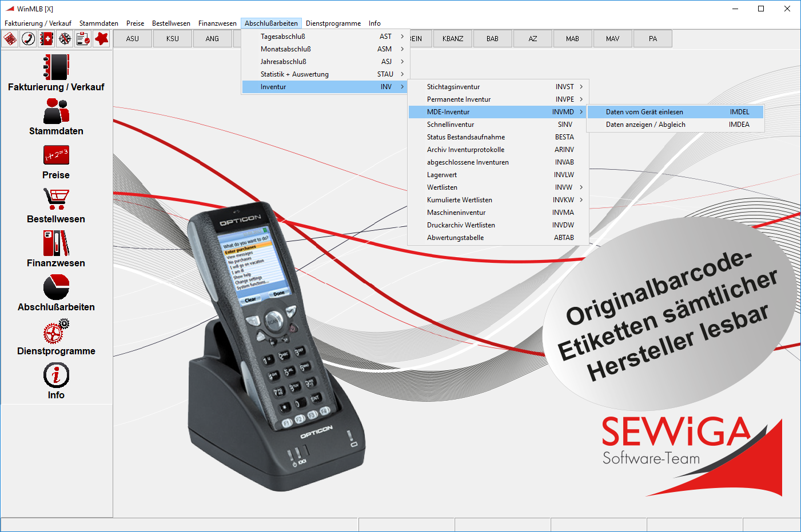Open the Stammdaten people icon
This screenshot has height=532, width=801.
click(56, 111)
